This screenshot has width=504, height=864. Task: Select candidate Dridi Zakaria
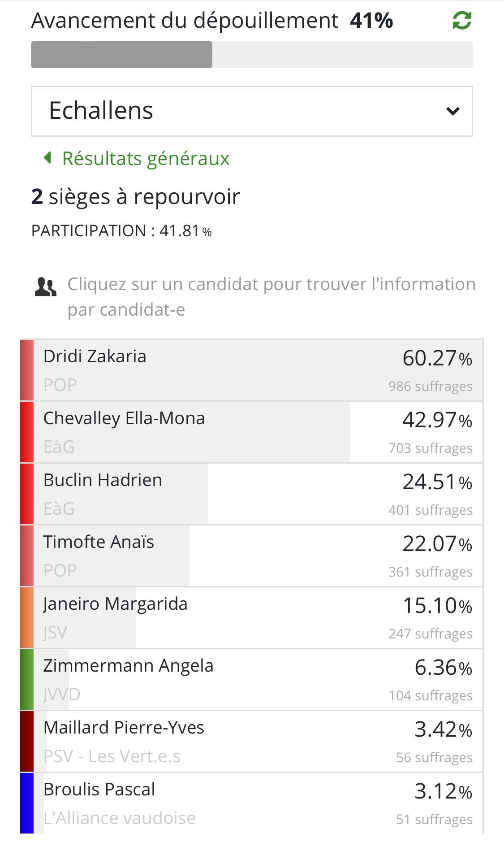click(252, 370)
